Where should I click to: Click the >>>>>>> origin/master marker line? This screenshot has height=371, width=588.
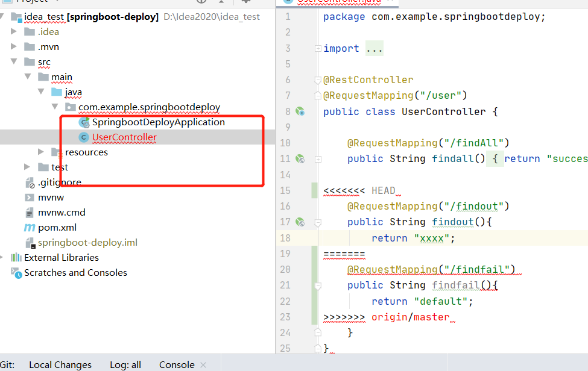[386, 317]
